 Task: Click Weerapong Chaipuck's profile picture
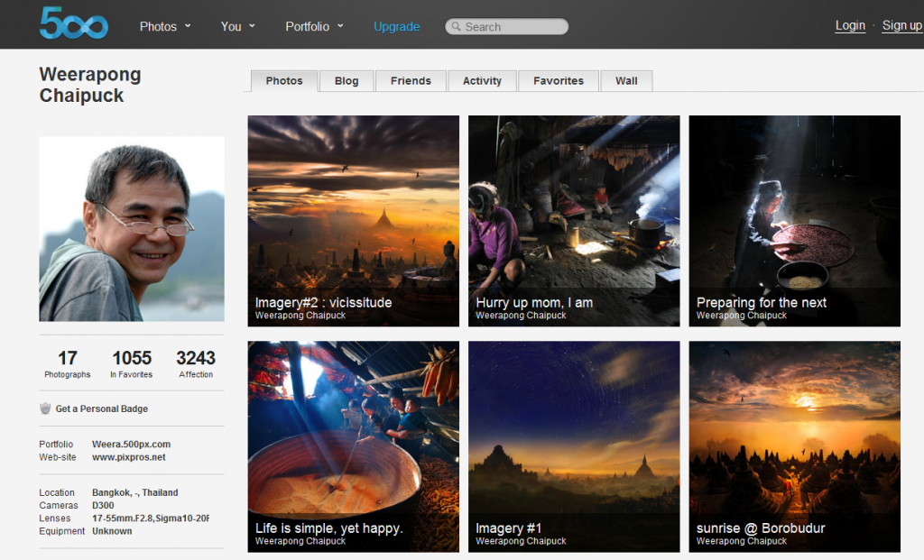click(132, 229)
